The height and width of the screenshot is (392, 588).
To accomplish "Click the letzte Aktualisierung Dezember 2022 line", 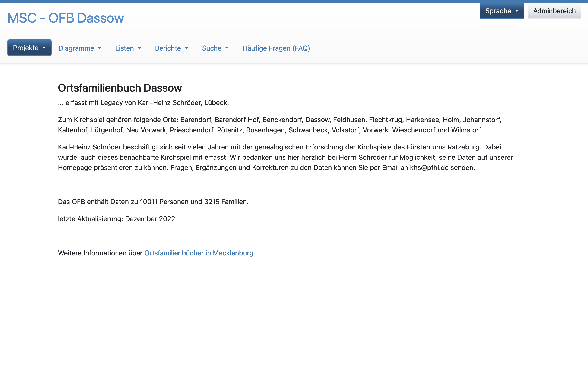I will [116, 219].
